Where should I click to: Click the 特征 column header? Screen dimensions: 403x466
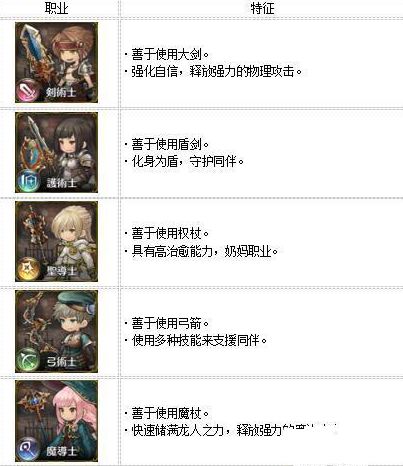click(262, 8)
